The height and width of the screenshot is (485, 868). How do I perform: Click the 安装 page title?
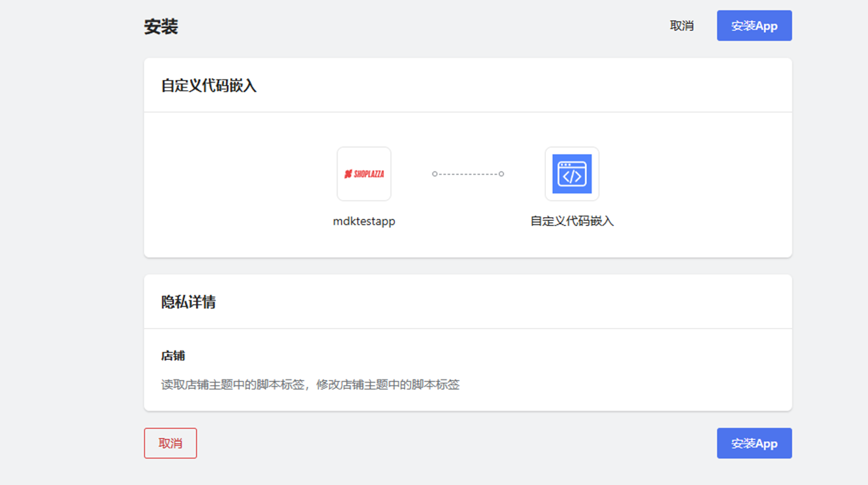pyautogui.click(x=161, y=27)
